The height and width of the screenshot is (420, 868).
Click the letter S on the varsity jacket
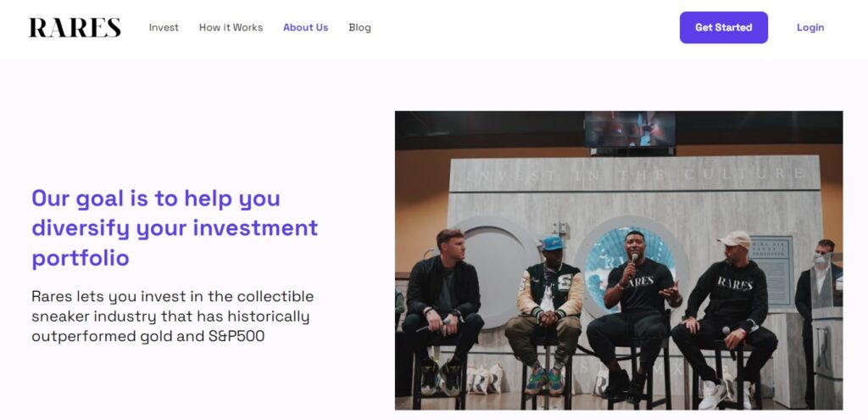(x=564, y=279)
